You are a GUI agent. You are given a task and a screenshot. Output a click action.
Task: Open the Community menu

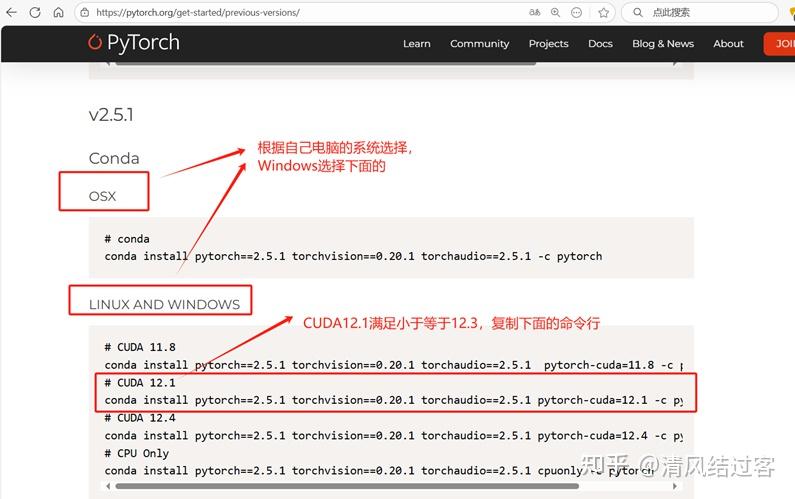coord(480,44)
